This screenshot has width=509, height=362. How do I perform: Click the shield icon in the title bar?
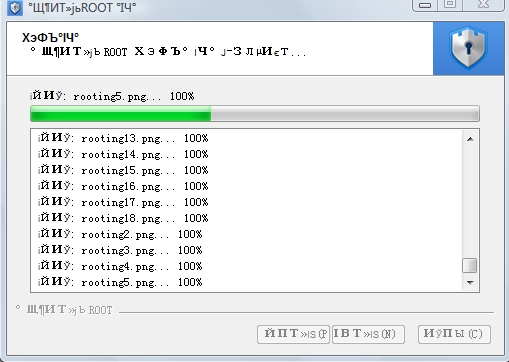pyautogui.click(x=15, y=7)
